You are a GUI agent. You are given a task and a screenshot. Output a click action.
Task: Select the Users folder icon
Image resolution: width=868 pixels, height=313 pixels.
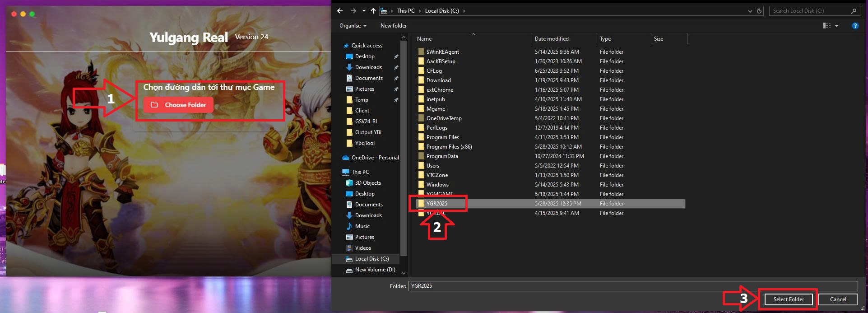click(x=421, y=166)
